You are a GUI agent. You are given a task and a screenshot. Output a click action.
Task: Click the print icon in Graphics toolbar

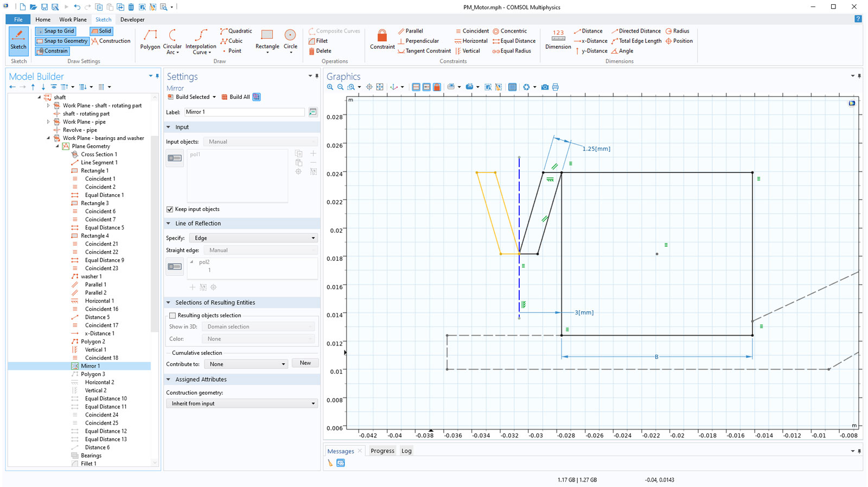tap(556, 87)
